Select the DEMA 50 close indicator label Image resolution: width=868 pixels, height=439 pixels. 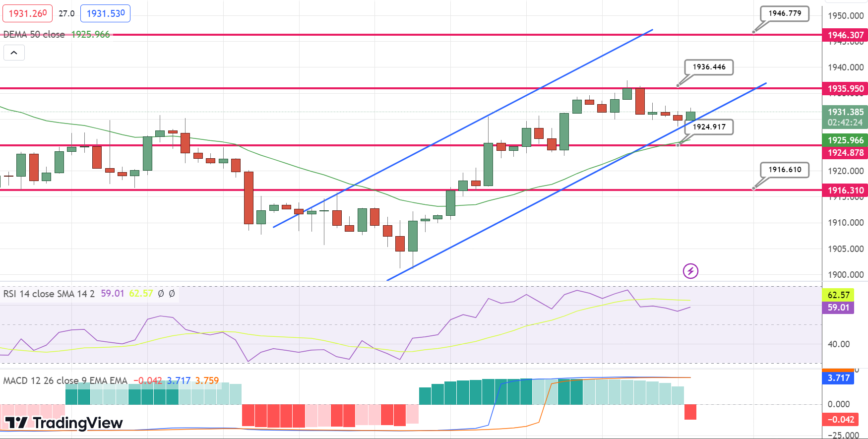coord(34,35)
